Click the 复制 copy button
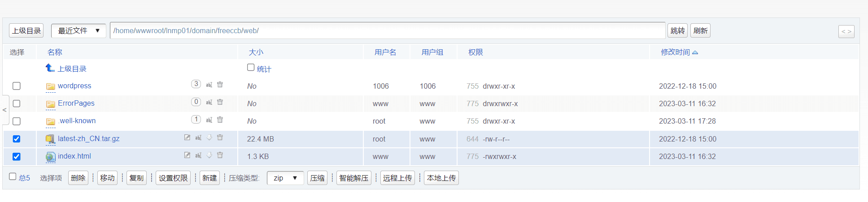Screen dimensions: 868x202 coord(136,178)
